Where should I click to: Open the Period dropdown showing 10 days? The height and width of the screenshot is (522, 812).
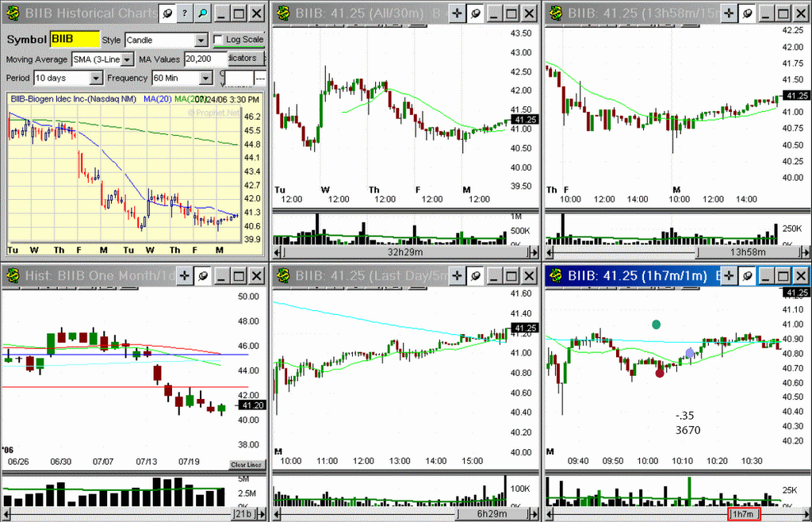pyautogui.click(x=96, y=79)
